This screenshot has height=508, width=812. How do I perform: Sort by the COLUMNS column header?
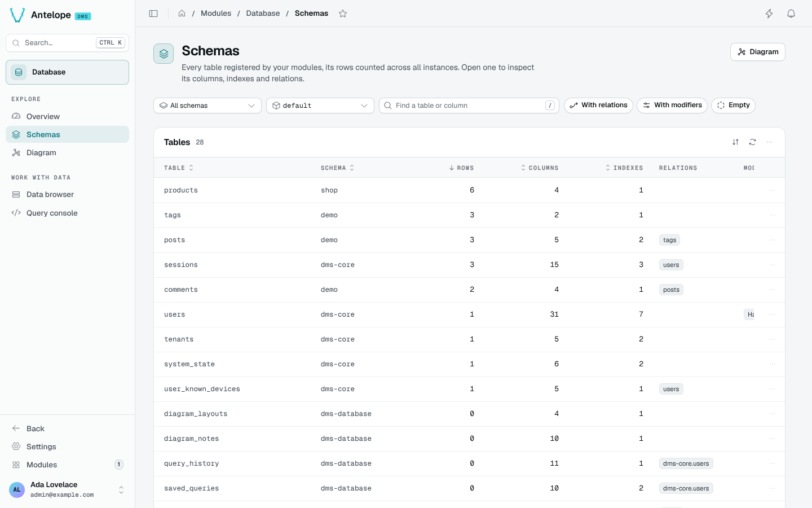540,168
